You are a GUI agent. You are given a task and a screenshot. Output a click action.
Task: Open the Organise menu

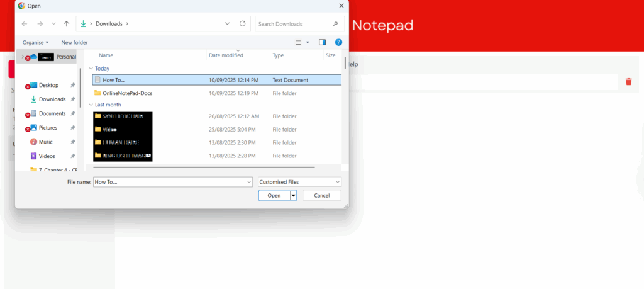[35, 42]
